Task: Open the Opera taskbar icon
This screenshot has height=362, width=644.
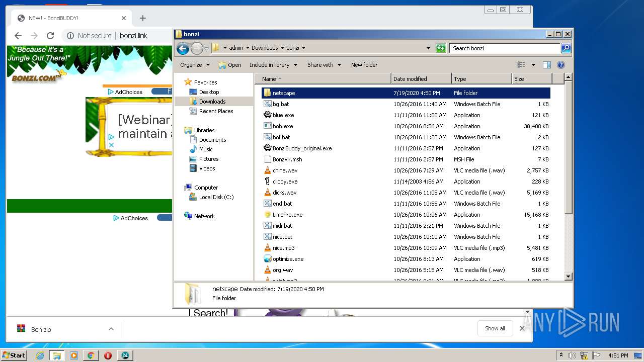Action: (108, 355)
